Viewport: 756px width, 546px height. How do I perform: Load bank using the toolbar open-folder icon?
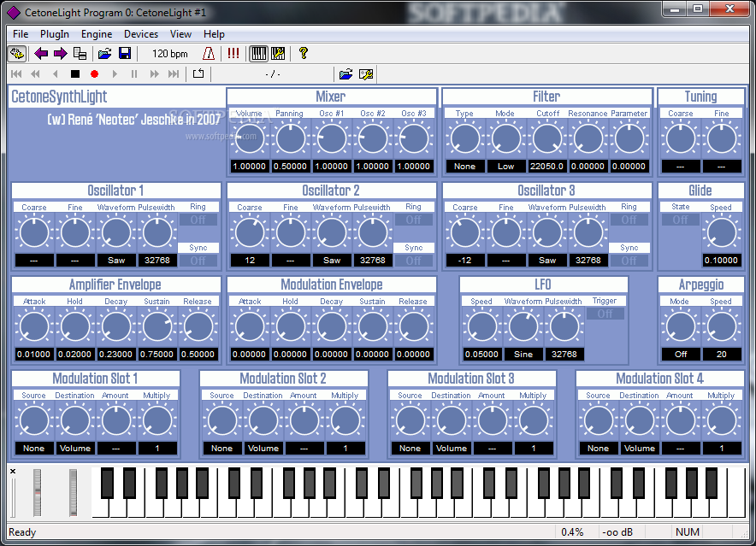pyautogui.click(x=104, y=54)
